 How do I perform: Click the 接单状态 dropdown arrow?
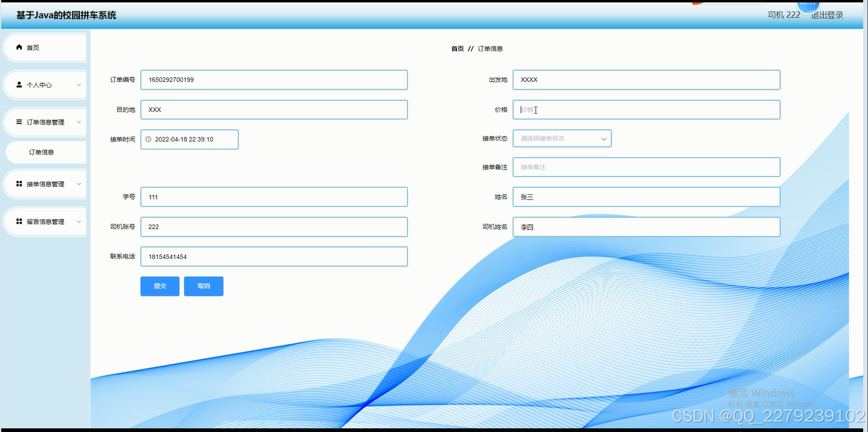pos(603,139)
